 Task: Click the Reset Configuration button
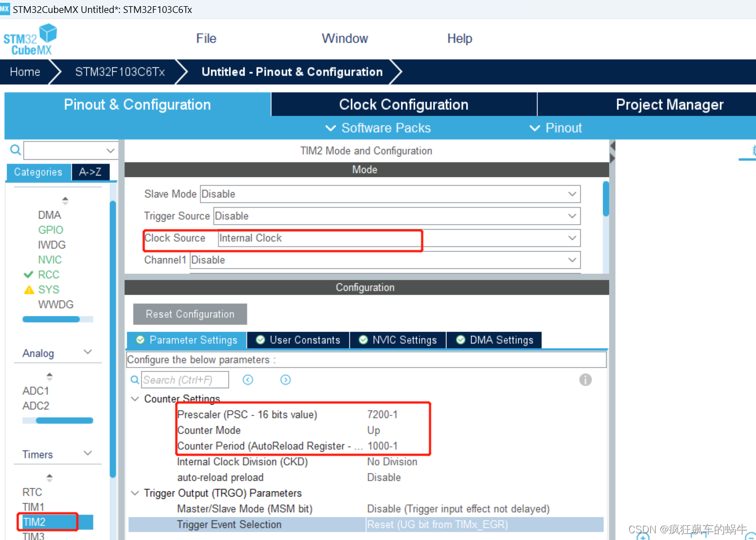[x=190, y=314]
